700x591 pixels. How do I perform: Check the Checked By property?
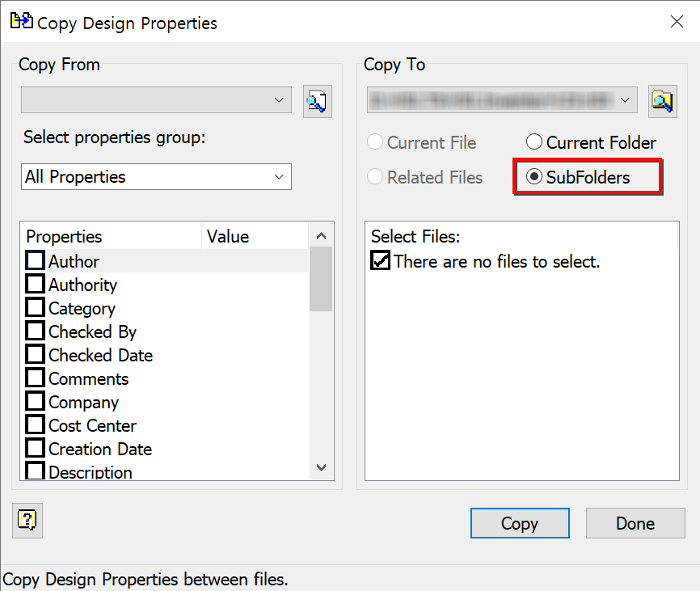pyautogui.click(x=34, y=331)
